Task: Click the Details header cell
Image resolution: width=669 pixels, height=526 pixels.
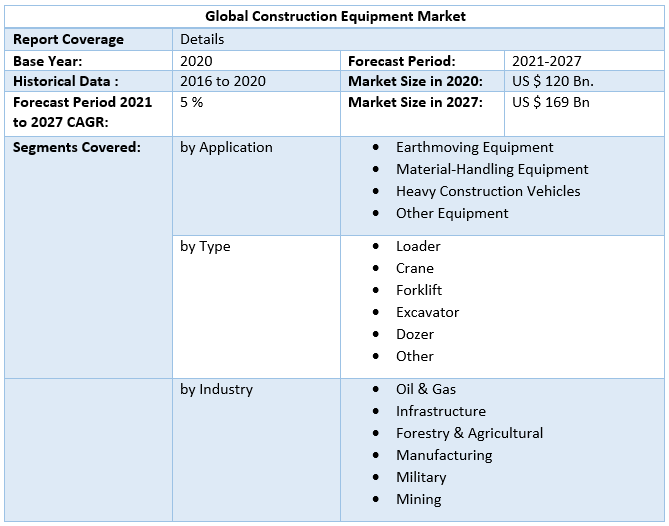Action: pyautogui.click(x=202, y=39)
